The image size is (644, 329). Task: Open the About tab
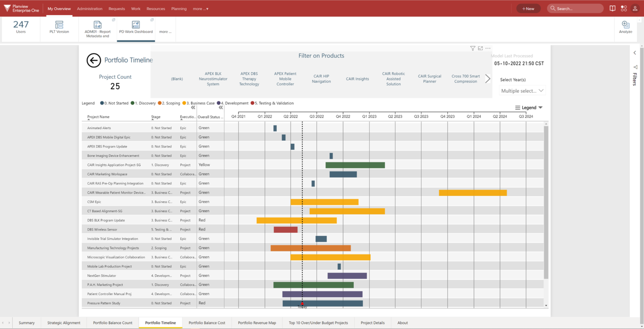[x=402, y=323]
